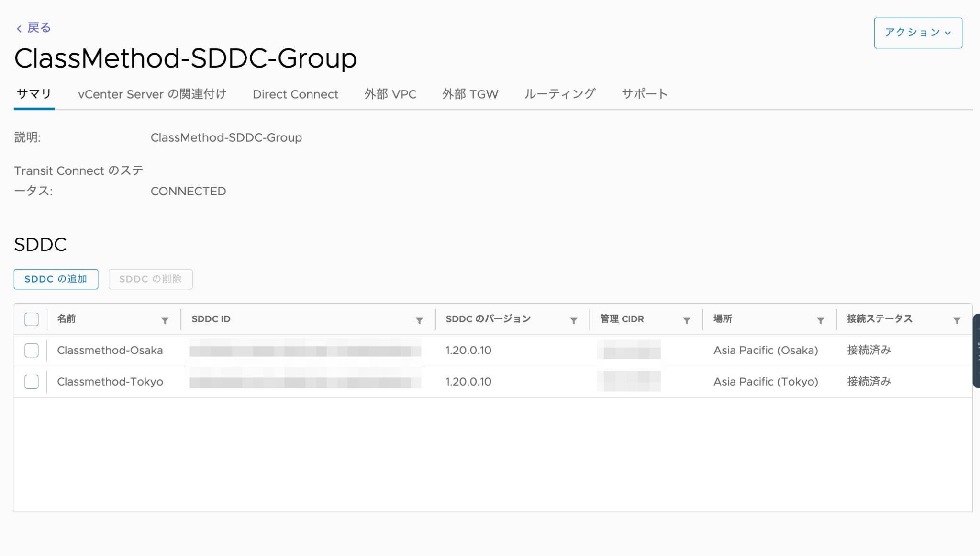Open the 外部 VPC tab
980x556 pixels.
pyautogui.click(x=390, y=94)
